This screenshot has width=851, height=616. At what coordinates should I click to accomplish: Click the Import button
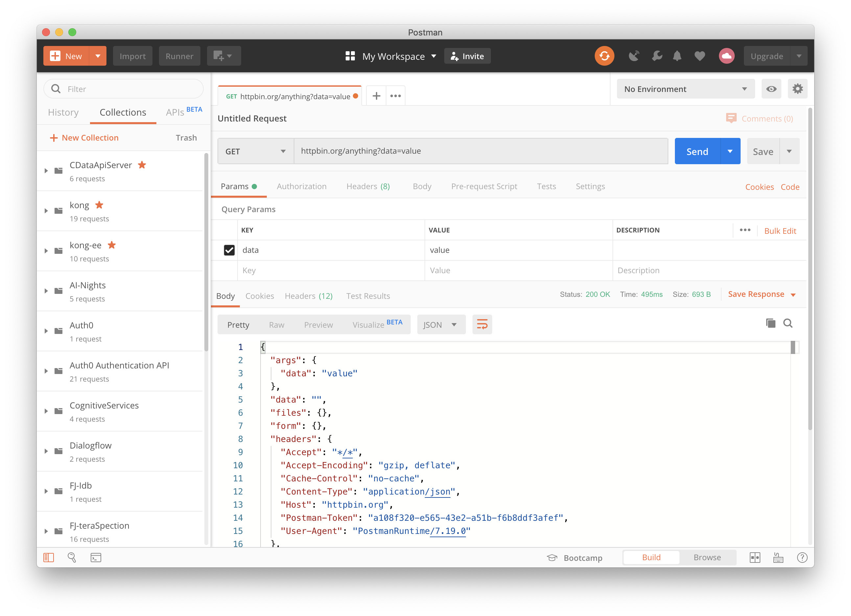click(132, 56)
